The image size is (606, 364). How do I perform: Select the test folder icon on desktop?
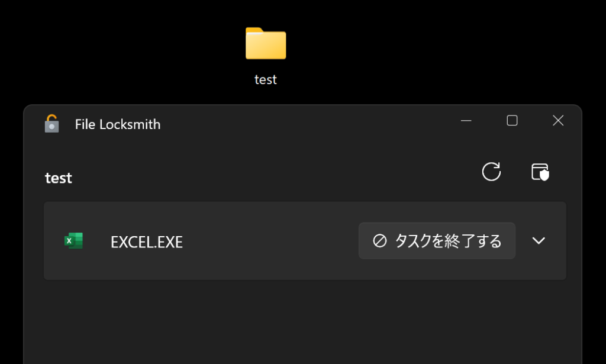266,43
